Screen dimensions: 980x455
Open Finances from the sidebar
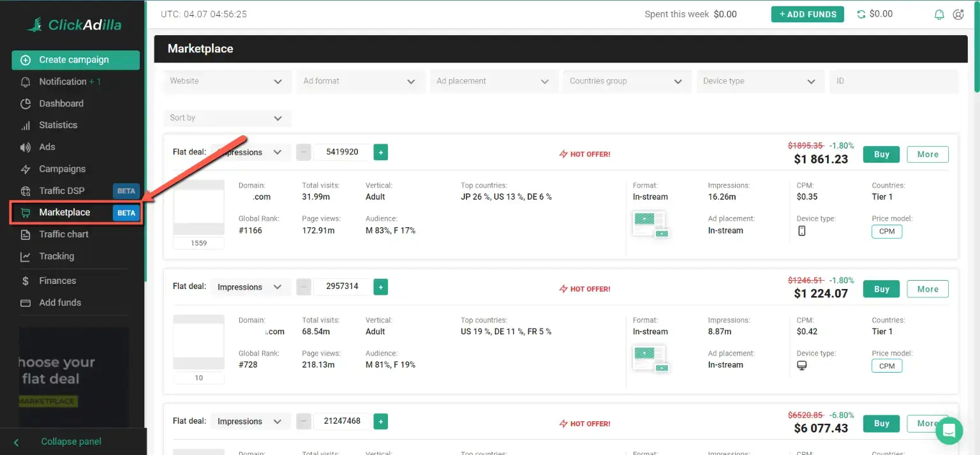tap(58, 281)
